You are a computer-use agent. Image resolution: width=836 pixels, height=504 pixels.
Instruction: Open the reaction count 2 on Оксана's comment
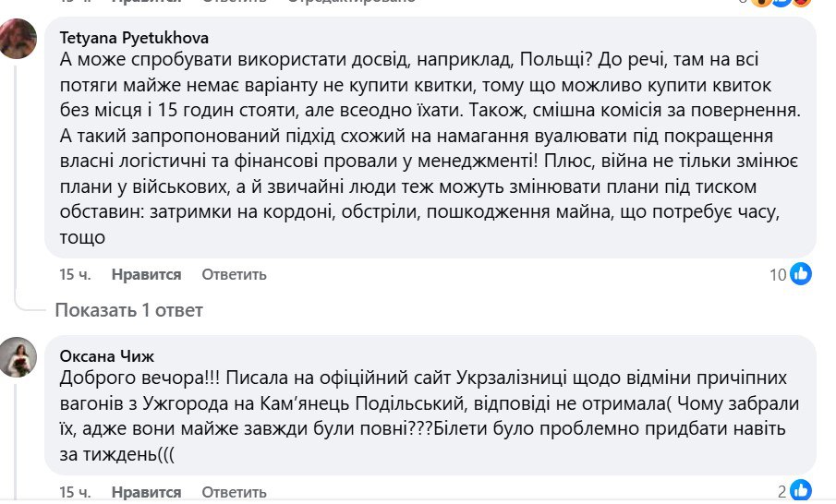coord(781,491)
